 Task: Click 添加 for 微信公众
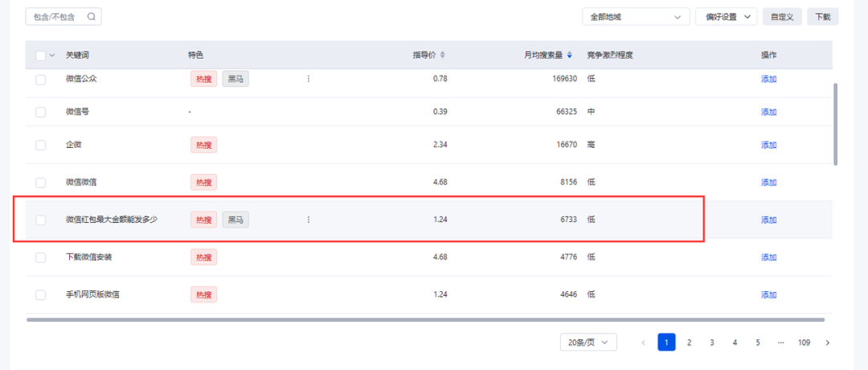(x=769, y=79)
